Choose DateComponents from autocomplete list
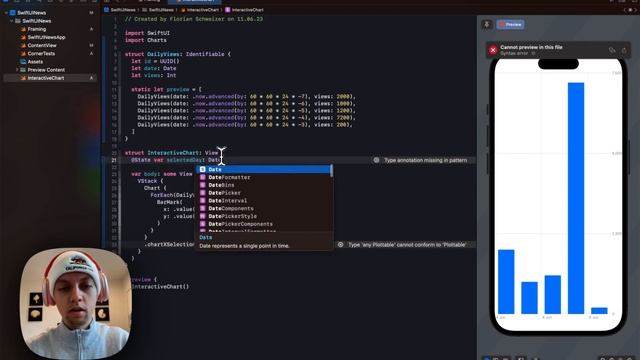 (x=264, y=208)
